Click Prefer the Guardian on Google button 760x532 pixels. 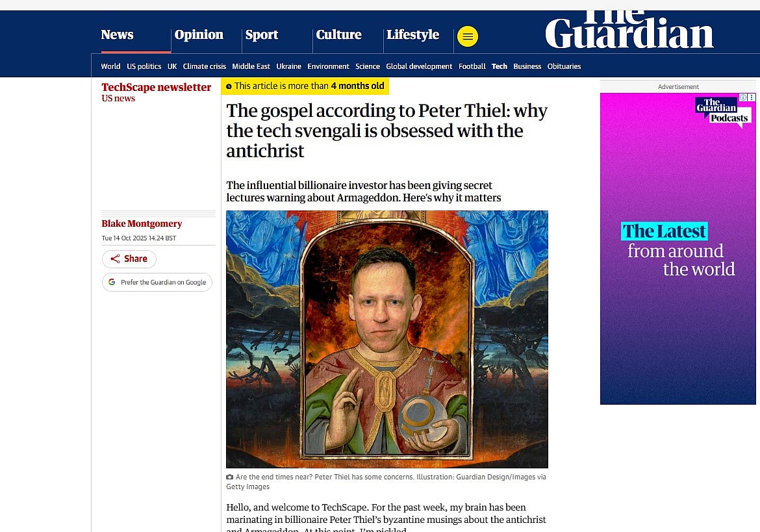pos(157,282)
